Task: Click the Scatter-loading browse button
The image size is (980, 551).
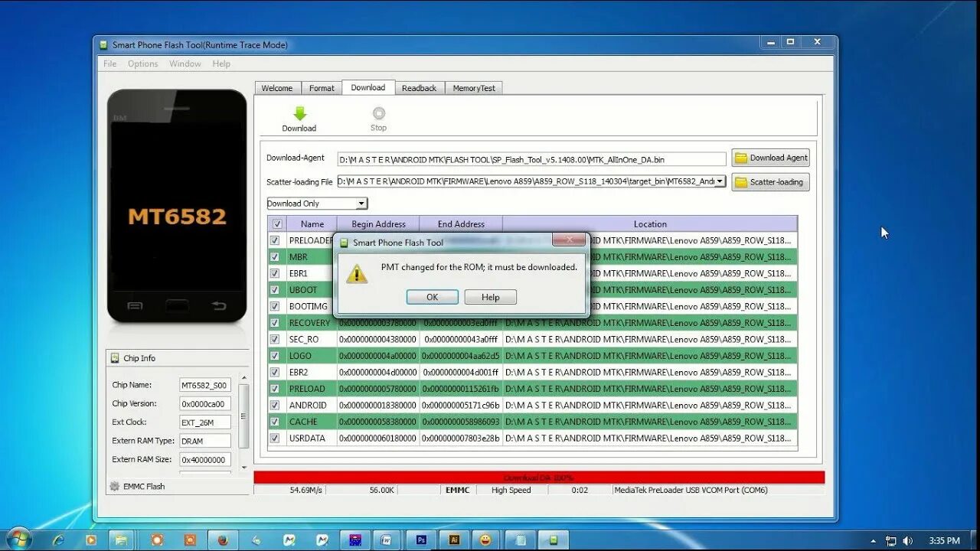Action: tap(770, 182)
